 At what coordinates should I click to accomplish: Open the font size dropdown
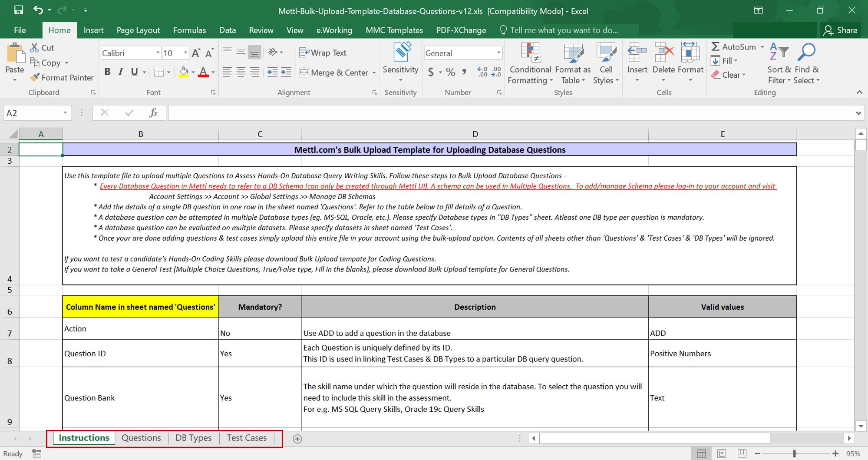pos(185,53)
